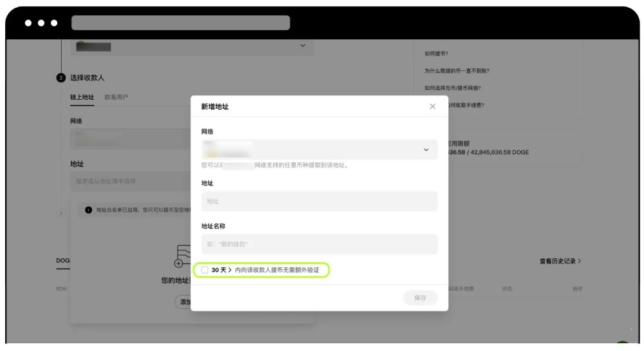The height and width of the screenshot is (351, 644).
Task: Open 为什么我提的币一直不到账? link
Action: 457,71
